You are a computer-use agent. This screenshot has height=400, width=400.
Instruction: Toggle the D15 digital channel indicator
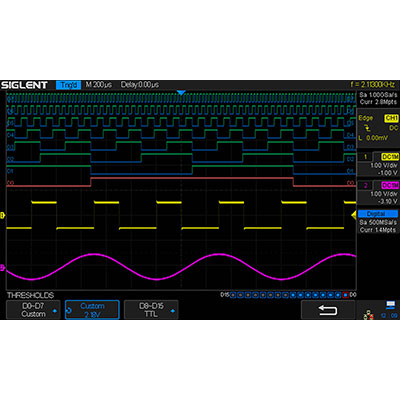233,295
